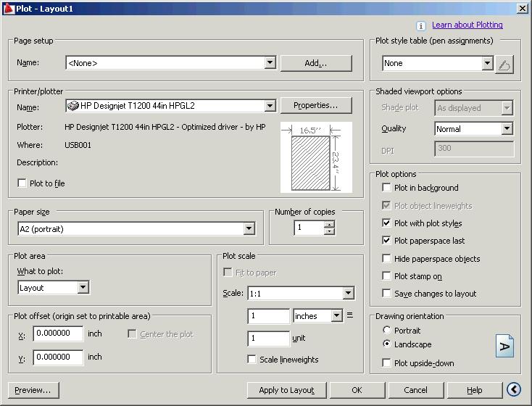Open the Help button

point(474,390)
